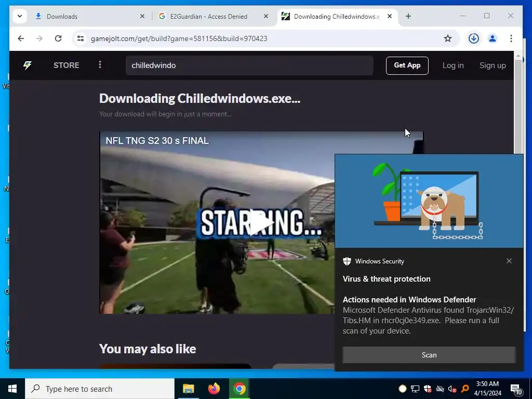Viewport: 532px width, 399px height.
Task: Bookmark this page with the star icon
Action: pyautogui.click(x=448, y=38)
